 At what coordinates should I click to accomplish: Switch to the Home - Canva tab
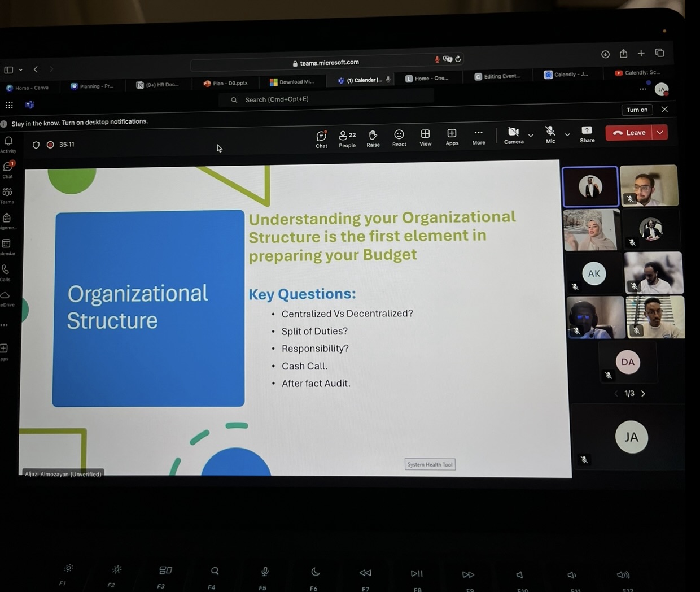[x=28, y=88]
